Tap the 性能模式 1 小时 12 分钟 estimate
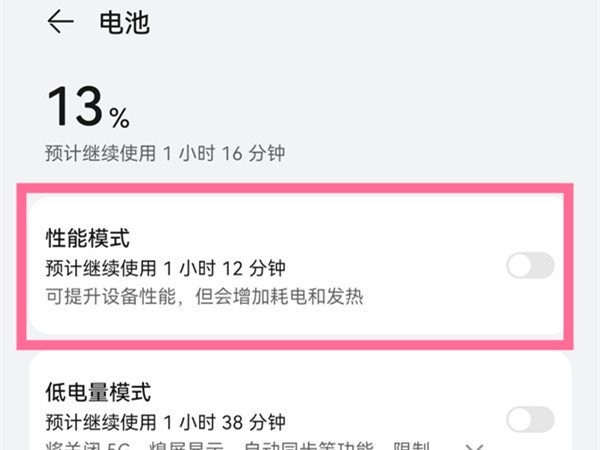The image size is (600, 450). tap(166, 267)
